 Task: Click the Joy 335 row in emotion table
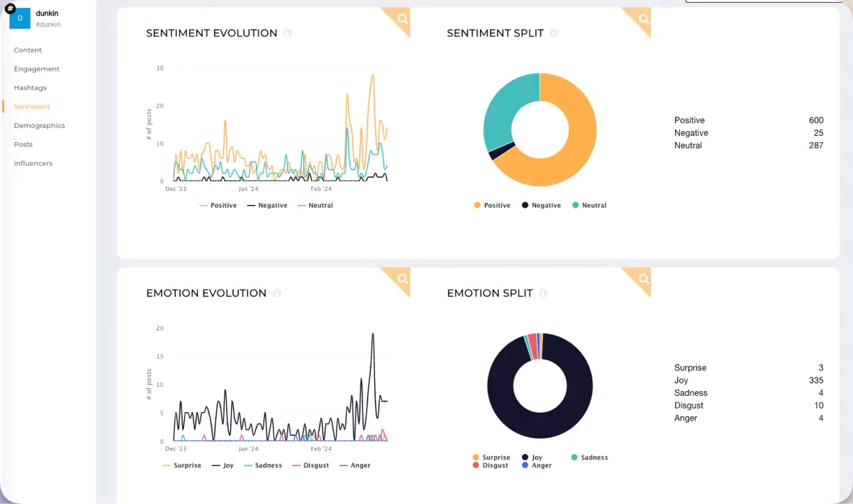click(749, 380)
